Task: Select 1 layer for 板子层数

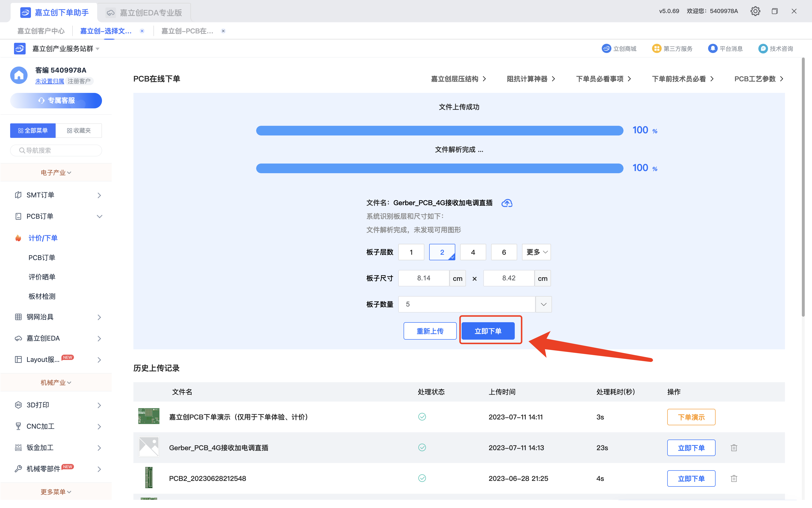Action: pos(411,252)
